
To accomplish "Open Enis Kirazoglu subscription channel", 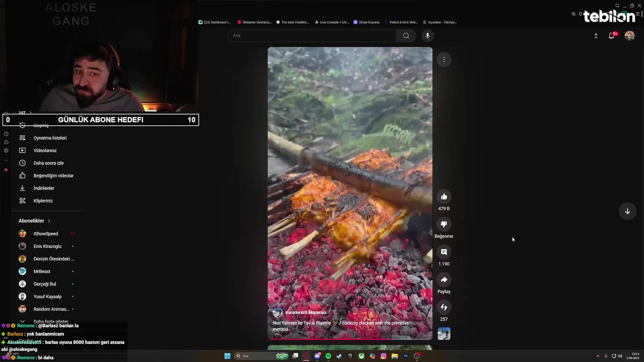I will [x=47, y=246].
